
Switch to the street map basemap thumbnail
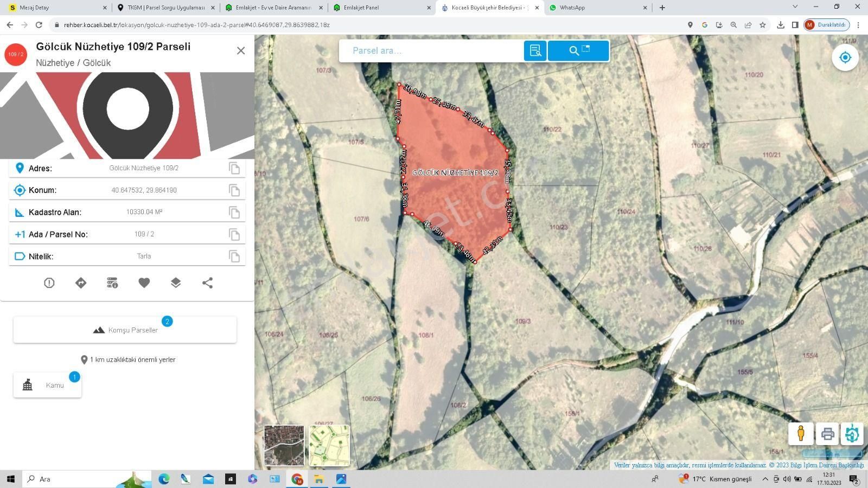tap(329, 445)
